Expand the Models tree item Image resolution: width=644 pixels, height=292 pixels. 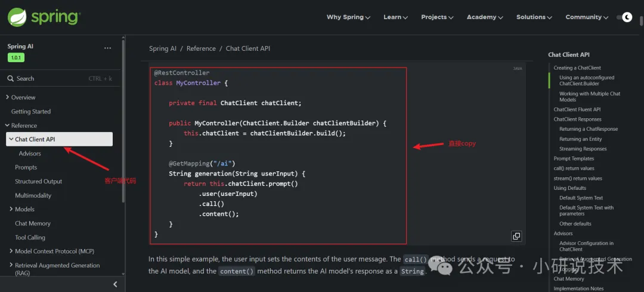(11, 209)
